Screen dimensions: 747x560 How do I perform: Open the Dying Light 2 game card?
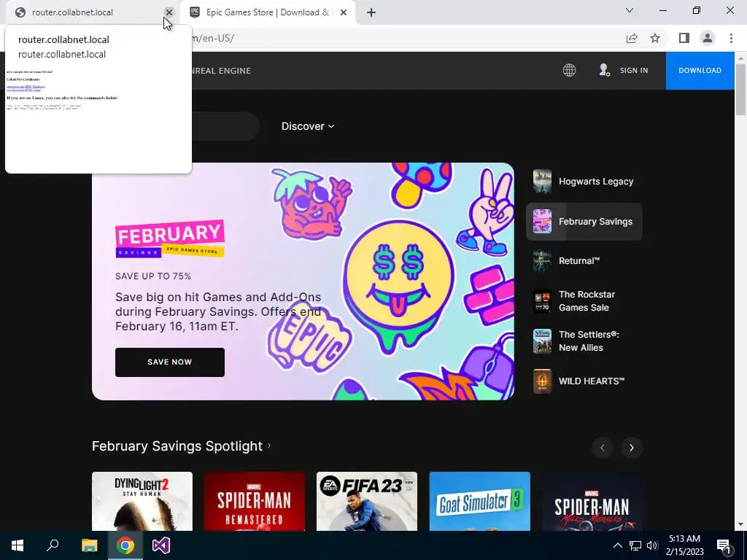point(142,501)
